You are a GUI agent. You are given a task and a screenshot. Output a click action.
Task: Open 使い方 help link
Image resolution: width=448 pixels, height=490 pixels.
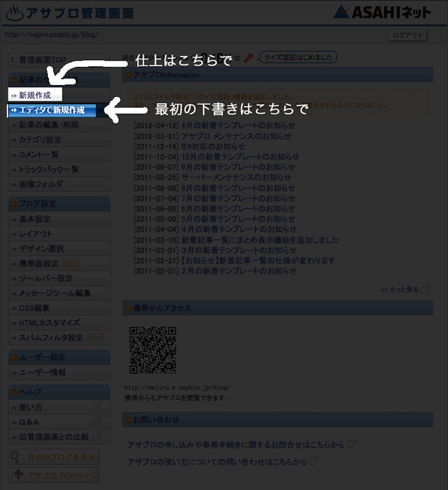59,407
